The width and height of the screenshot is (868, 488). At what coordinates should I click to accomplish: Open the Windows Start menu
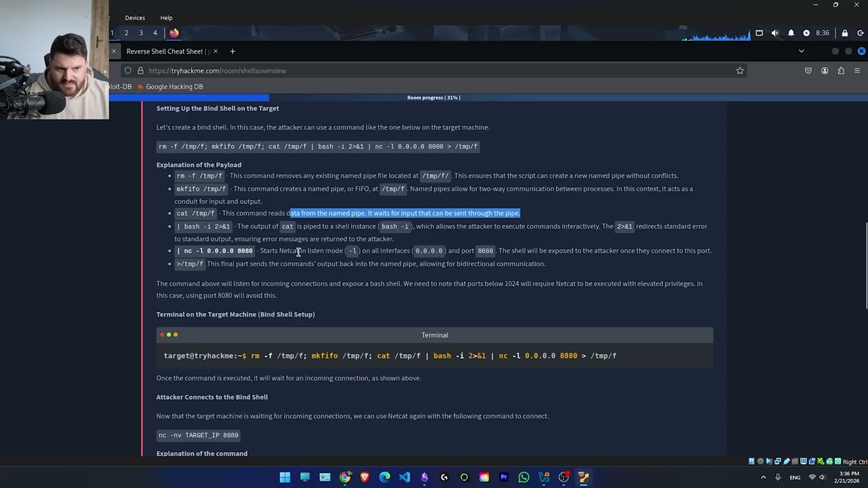(285, 477)
